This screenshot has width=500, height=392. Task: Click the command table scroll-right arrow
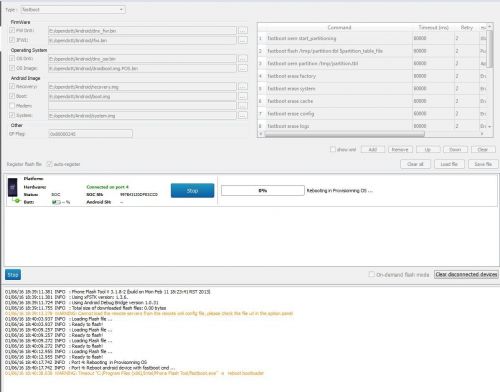point(482,134)
